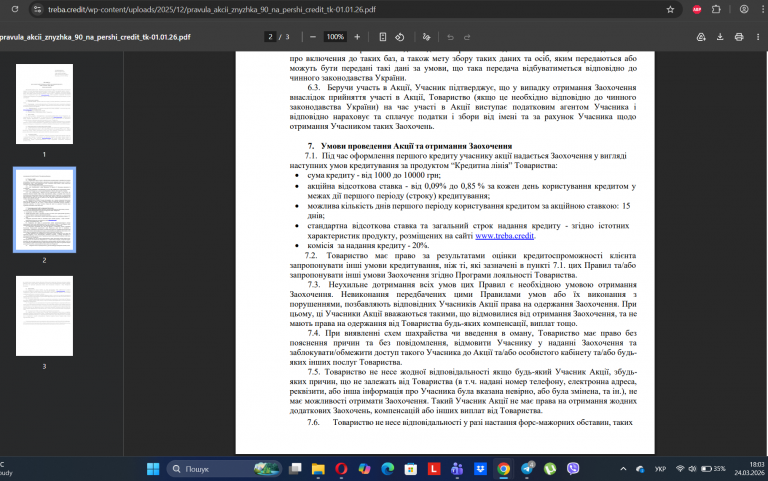Open Telegram from taskbar
This screenshot has width=768, height=481.
(x=527, y=469)
